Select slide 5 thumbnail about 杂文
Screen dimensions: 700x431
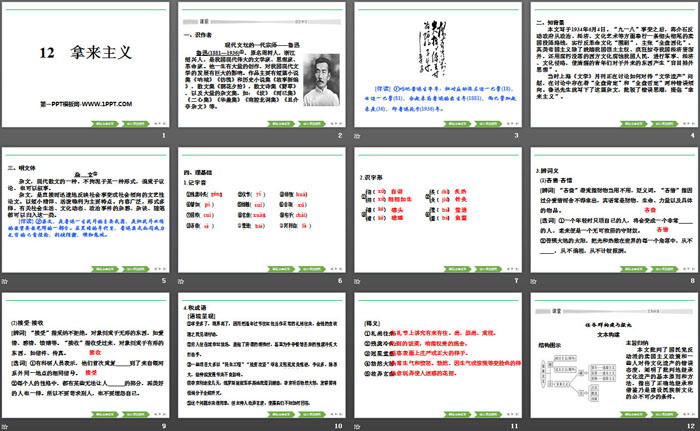pyautogui.click(x=86, y=210)
